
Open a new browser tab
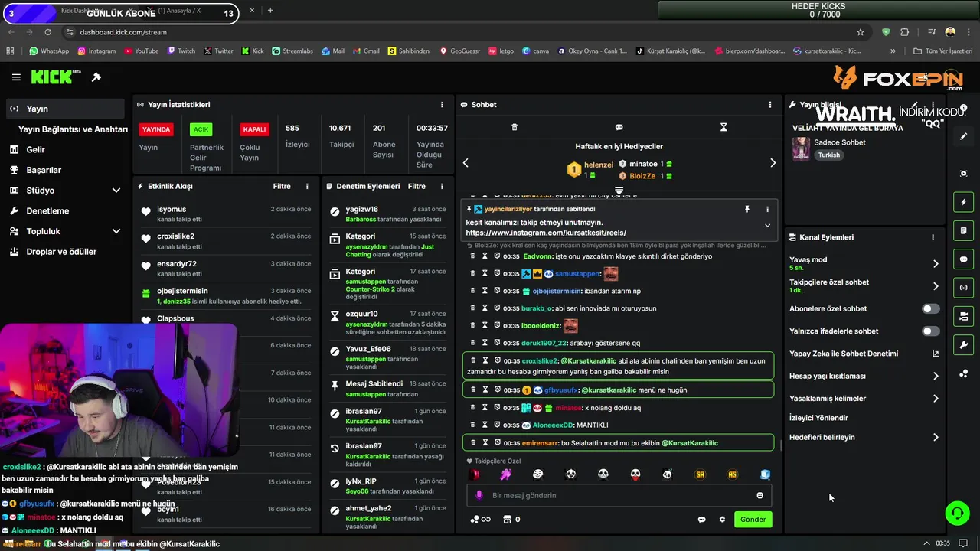(270, 11)
